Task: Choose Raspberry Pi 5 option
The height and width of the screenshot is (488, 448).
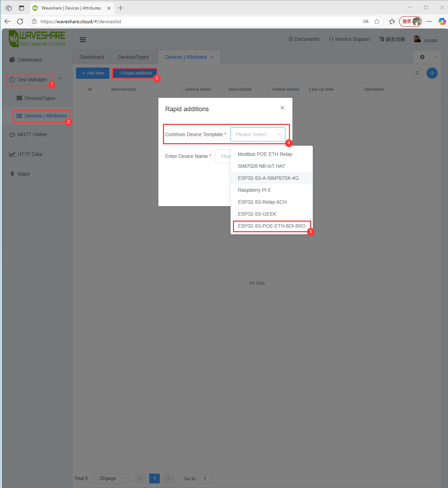Action: coord(272,190)
